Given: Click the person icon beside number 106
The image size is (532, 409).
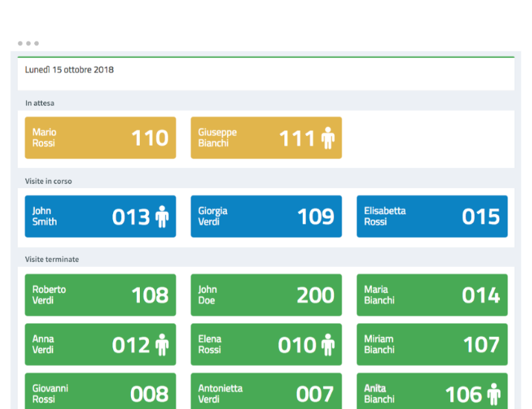Looking at the screenshot, I should pos(493,393).
